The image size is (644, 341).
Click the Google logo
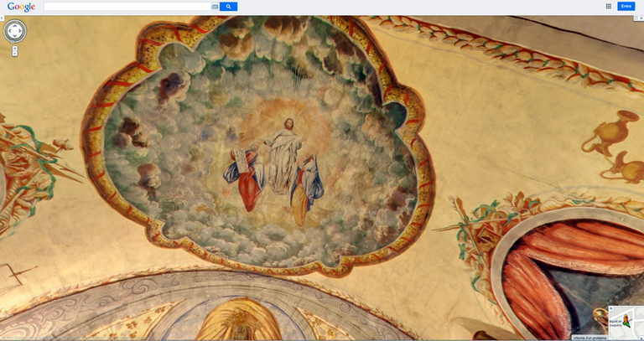21,7
